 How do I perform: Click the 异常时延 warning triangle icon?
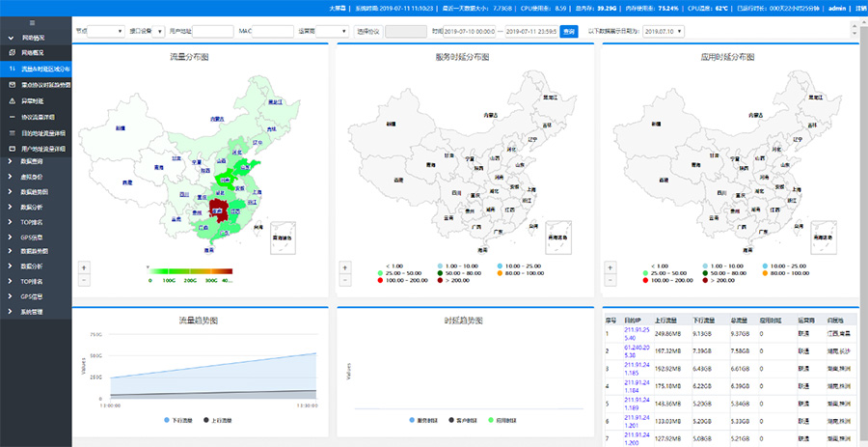point(12,100)
